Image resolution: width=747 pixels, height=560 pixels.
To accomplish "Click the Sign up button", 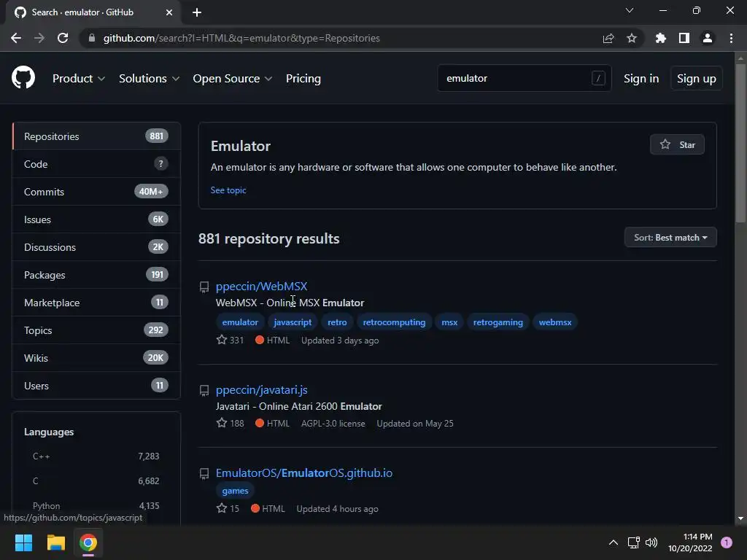I will tap(697, 79).
